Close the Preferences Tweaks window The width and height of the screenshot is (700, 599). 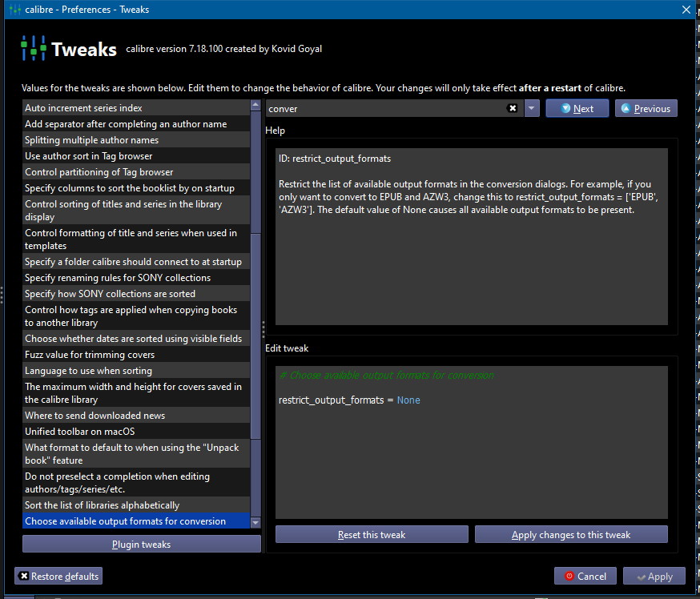pos(686,10)
